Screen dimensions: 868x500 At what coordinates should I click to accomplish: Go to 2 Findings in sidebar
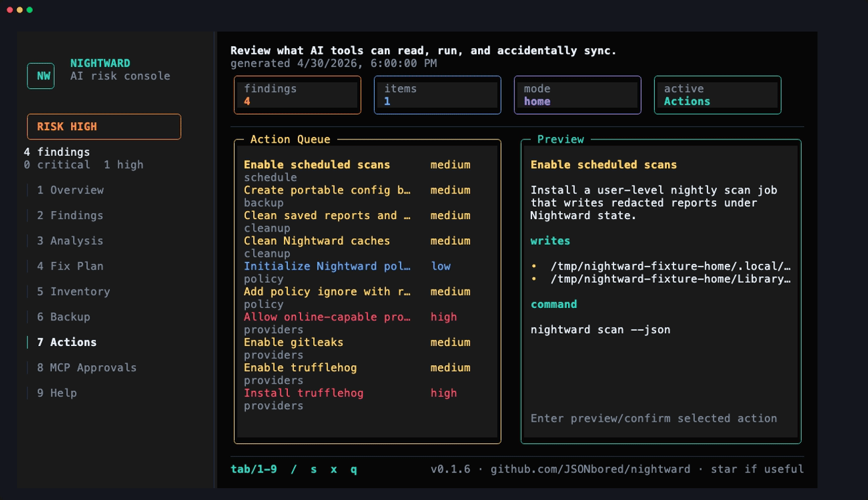70,216
